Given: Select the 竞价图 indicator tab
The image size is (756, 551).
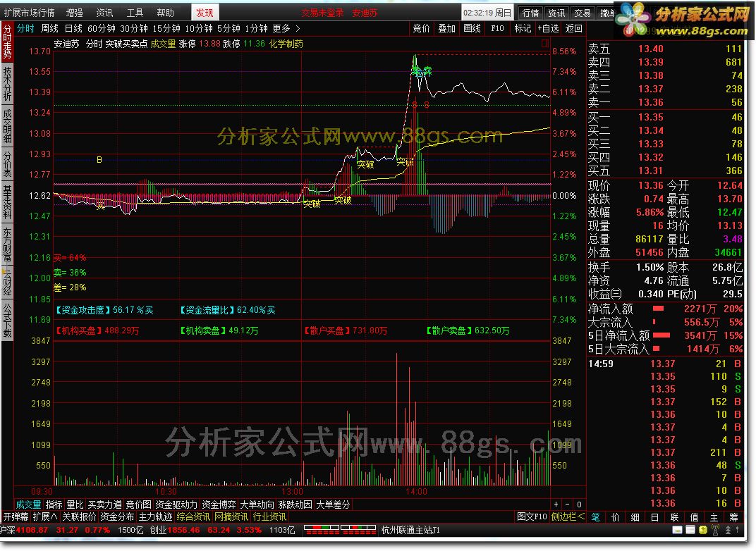Looking at the screenshot, I should [x=138, y=504].
